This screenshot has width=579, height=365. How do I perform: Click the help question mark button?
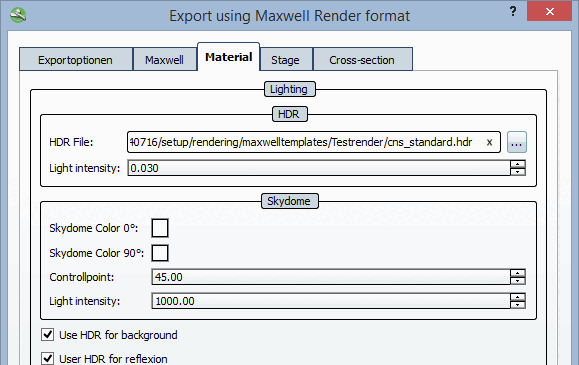[513, 11]
